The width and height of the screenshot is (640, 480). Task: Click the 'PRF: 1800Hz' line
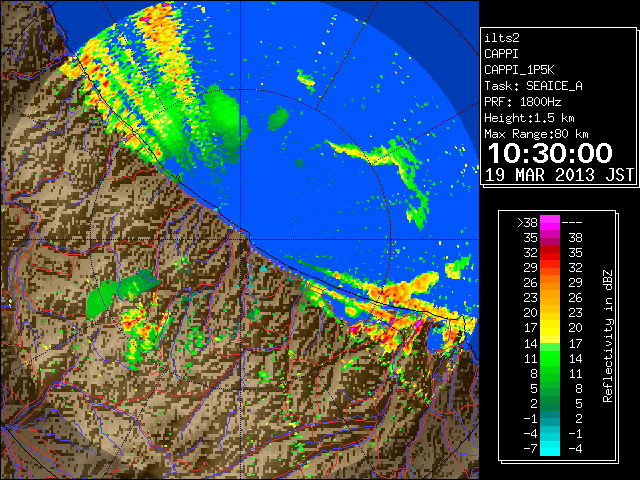pos(522,102)
